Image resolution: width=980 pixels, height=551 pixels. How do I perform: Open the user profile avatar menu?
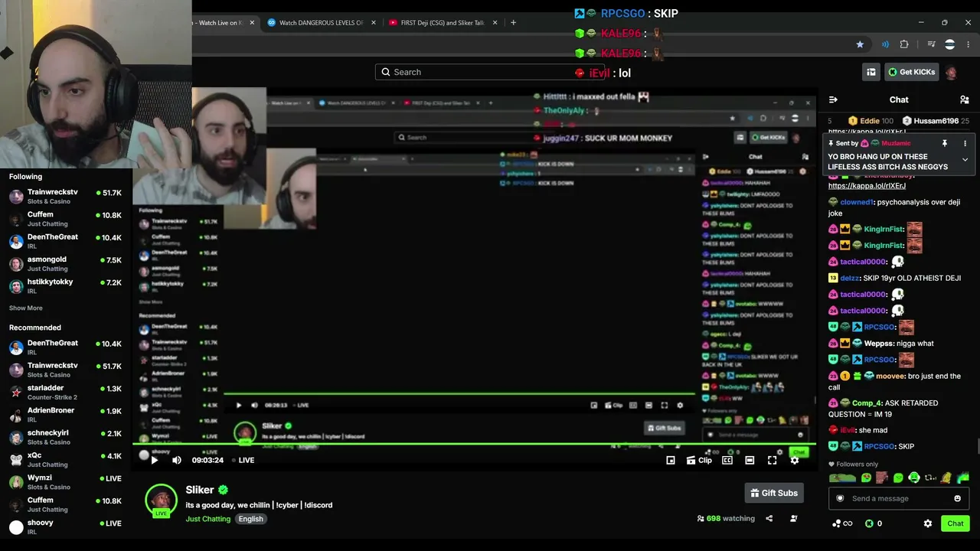pos(951,72)
